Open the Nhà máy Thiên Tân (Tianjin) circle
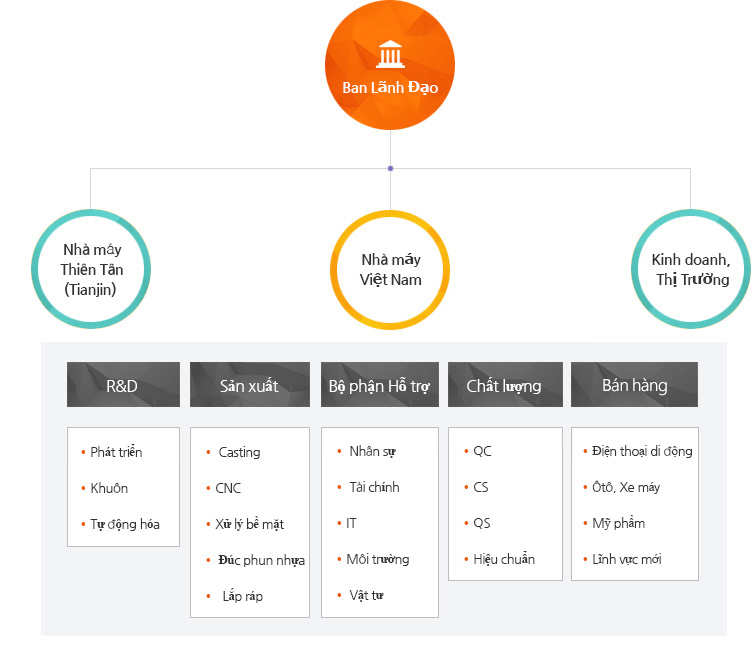 91,269
